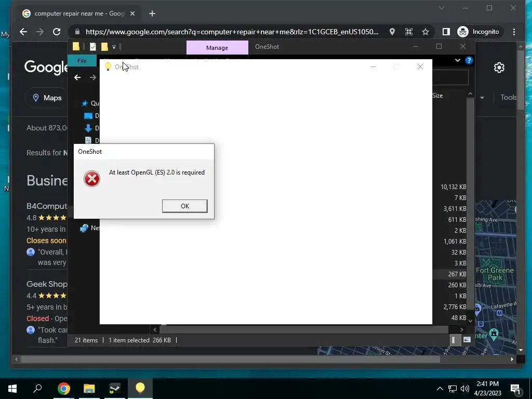Open the File tab in File Explorer

point(82,61)
